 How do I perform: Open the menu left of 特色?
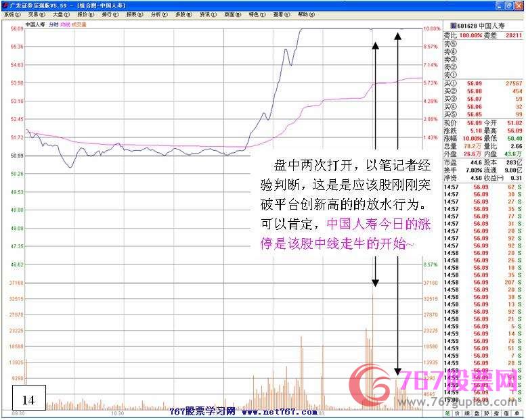pos(233,15)
